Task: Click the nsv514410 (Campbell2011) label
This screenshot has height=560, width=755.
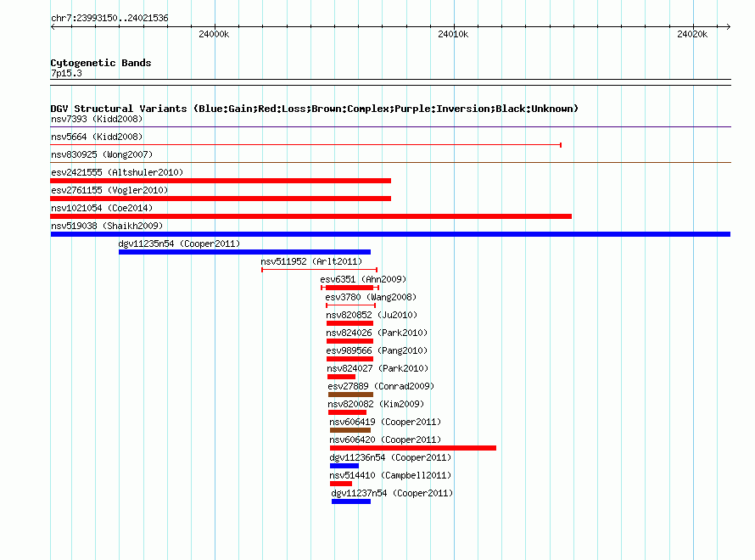Action: coord(390,475)
